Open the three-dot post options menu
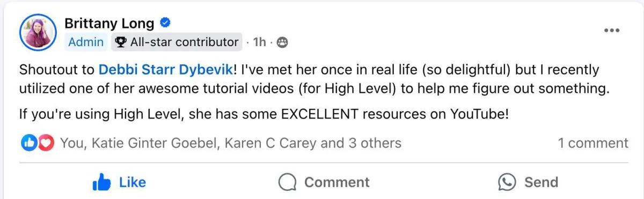The width and height of the screenshot is (644, 199). tap(612, 30)
